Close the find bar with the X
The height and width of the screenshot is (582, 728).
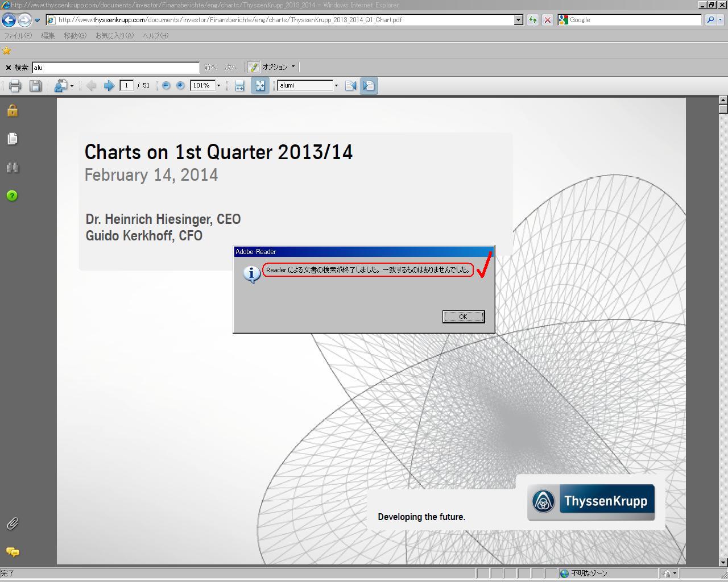click(x=8, y=67)
